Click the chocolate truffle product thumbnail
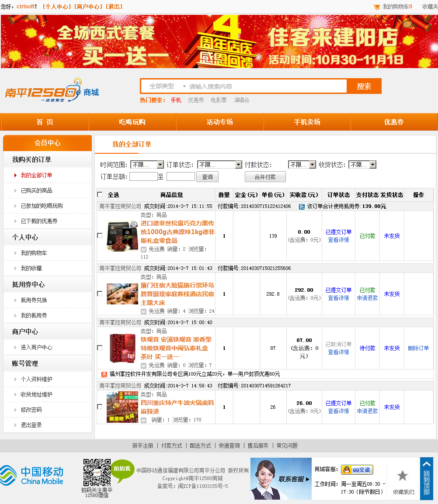This screenshot has width=438, height=504. [x=122, y=236]
